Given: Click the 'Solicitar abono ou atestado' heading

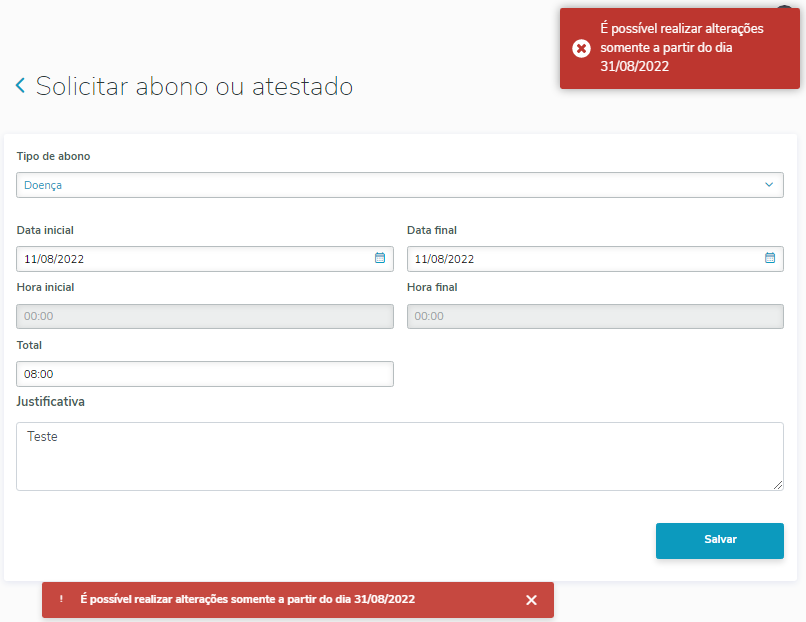Looking at the screenshot, I should (x=194, y=86).
